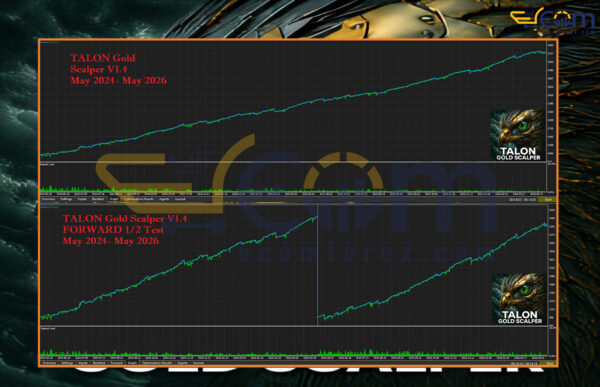Select the Graph tab in the upper tester panel
The image size is (600, 387).
point(114,199)
